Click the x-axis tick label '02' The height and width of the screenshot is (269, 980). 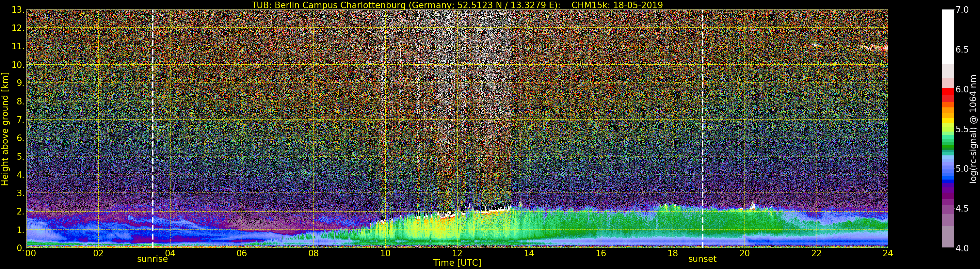(98, 253)
